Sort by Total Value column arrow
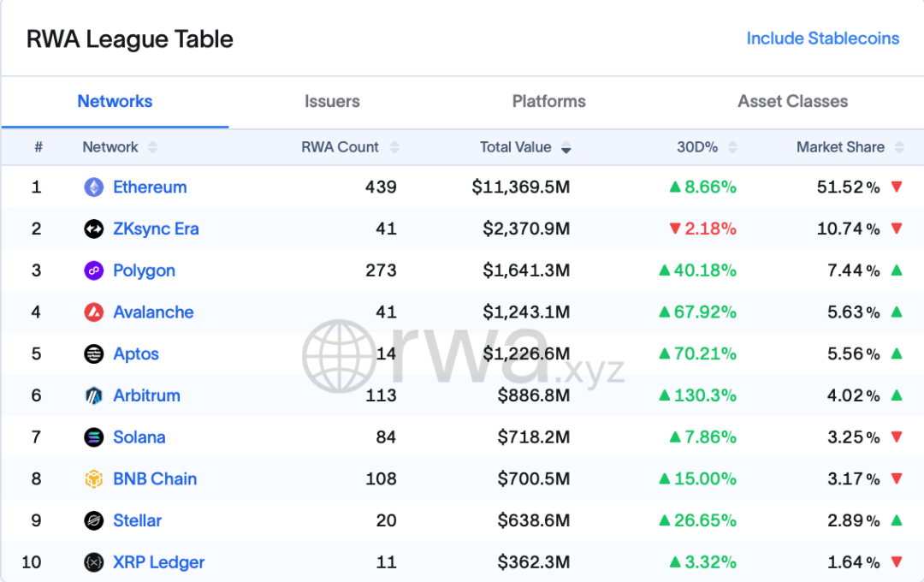 566,148
